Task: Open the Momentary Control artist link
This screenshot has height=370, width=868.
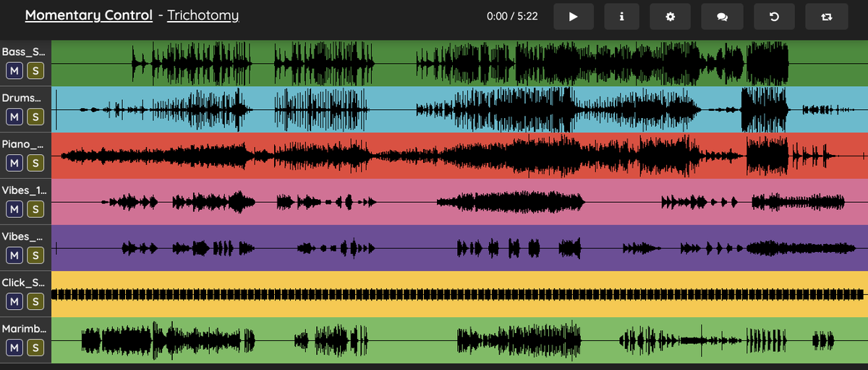Action: tap(88, 15)
